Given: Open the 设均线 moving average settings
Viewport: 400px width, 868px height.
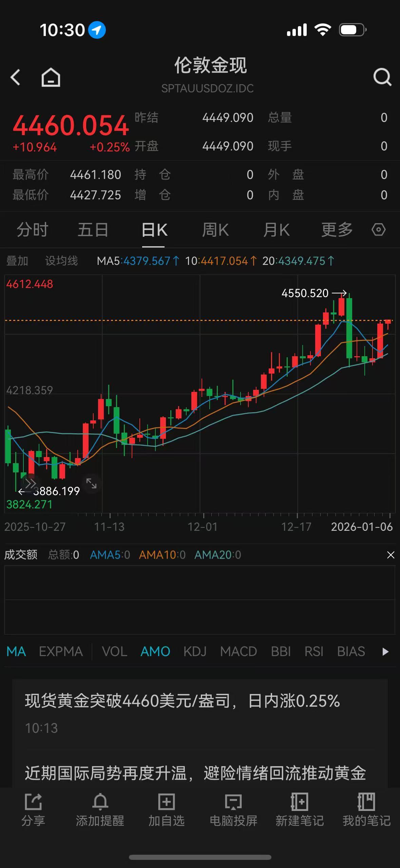Looking at the screenshot, I should pyautogui.click(x=61, y=261).
